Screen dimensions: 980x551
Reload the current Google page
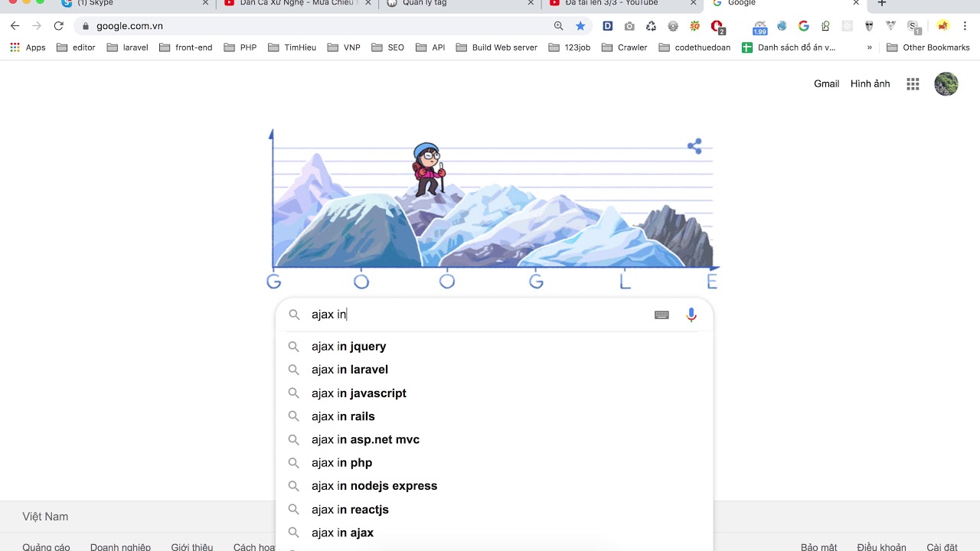pos(58,26)
